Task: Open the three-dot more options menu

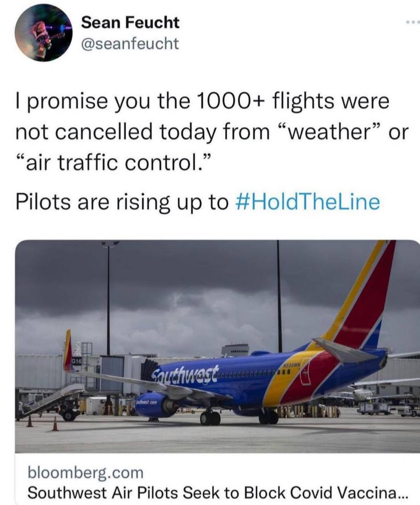Action: tap(412, 22)
